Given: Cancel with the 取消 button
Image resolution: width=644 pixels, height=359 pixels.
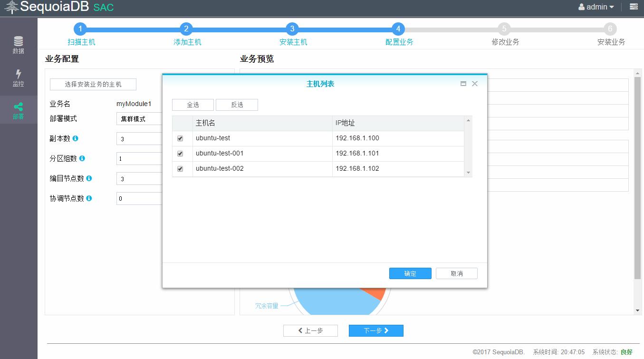Looking at the screenshot, I should (x=457, y=273).
